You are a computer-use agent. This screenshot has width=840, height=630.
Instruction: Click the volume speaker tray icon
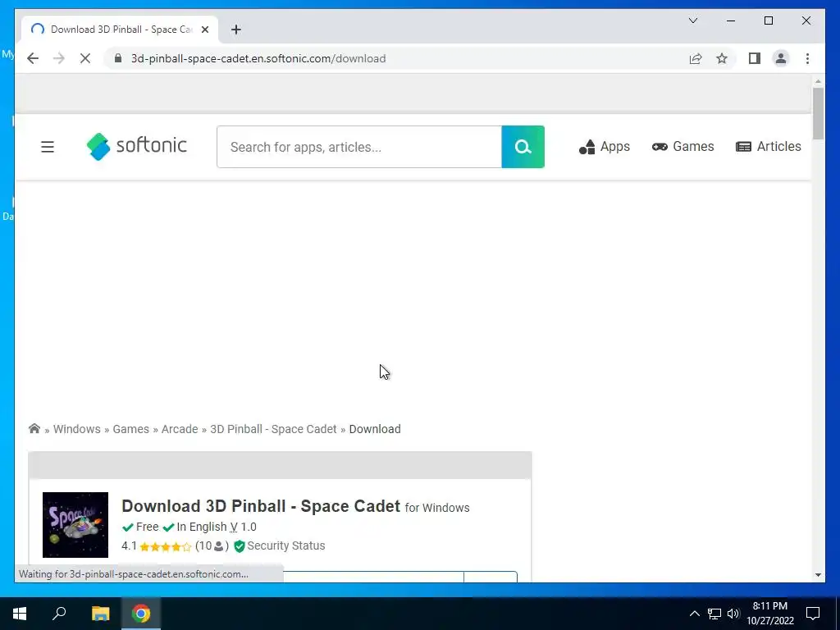point(733,614)
